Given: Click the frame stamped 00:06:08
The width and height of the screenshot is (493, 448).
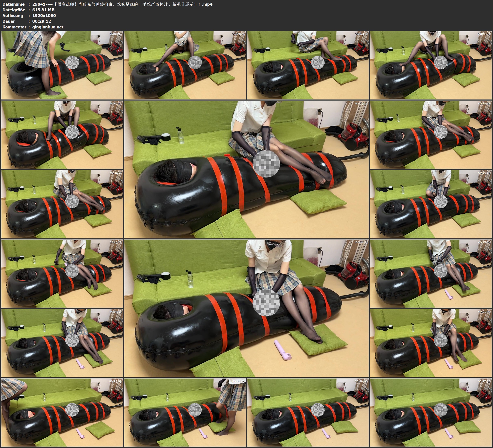Looking at the screenshot, I should (x=431, y=65).
